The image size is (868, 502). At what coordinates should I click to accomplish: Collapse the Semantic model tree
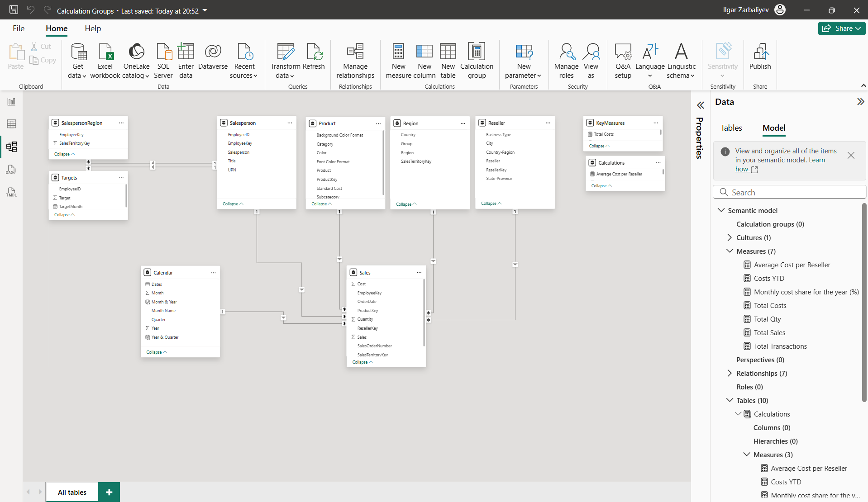(721, 210)
